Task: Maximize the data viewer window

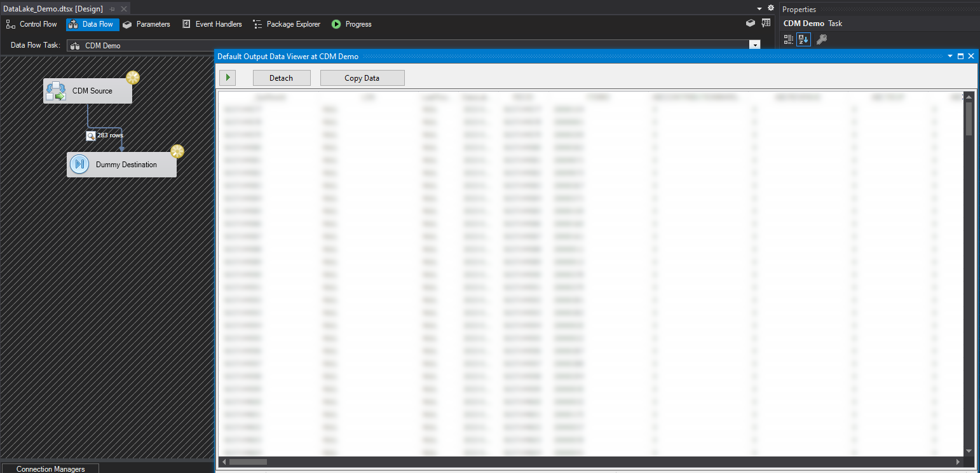Action: (x=960, y=56)
